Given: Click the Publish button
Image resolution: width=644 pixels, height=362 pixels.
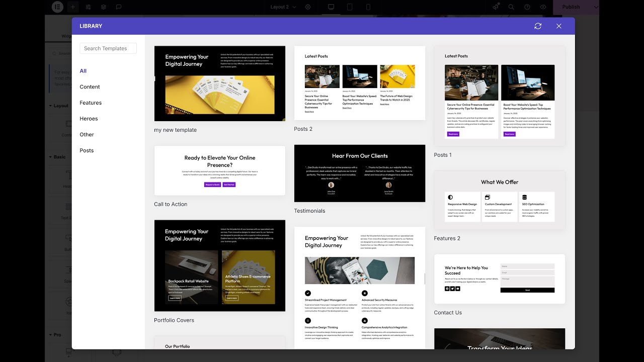Looking at the screenshot, I should pos(571,7).
